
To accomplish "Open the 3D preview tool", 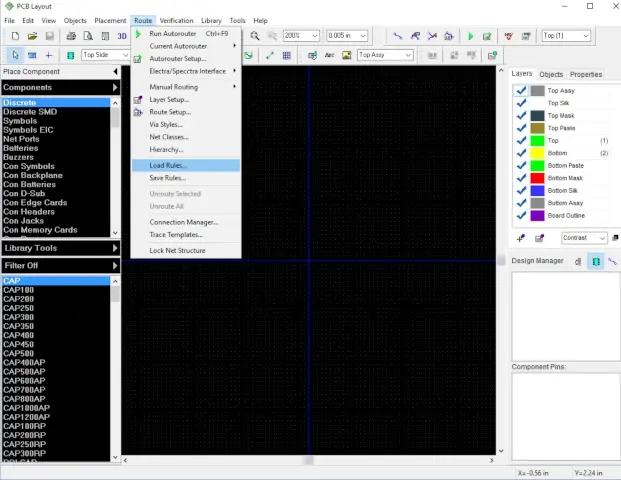I will (x=122, y=36).
